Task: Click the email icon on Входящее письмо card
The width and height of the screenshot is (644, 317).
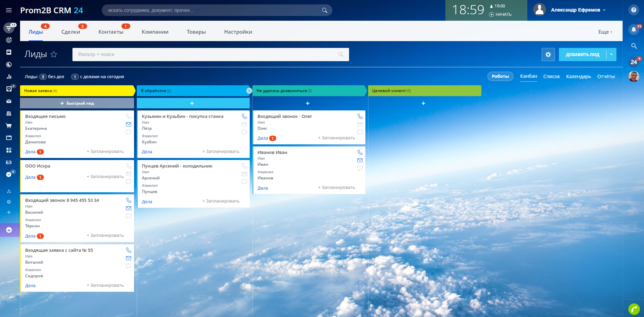Action: tap(129, 124)
